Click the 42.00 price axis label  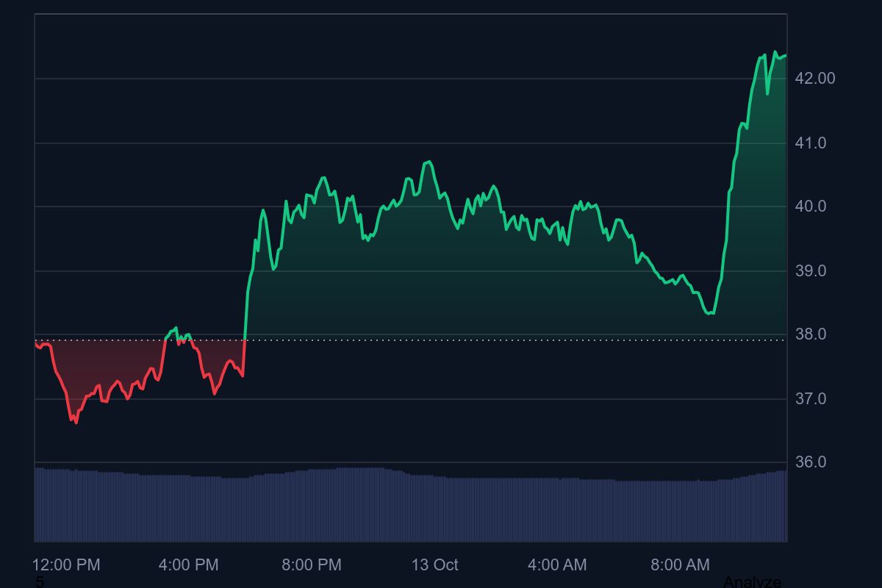coord(815,78)
